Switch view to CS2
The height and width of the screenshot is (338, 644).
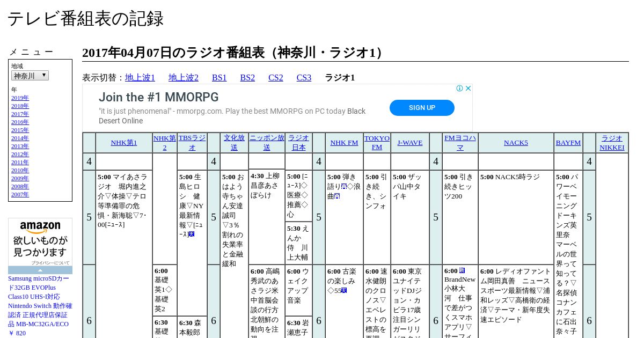[276, 77]
